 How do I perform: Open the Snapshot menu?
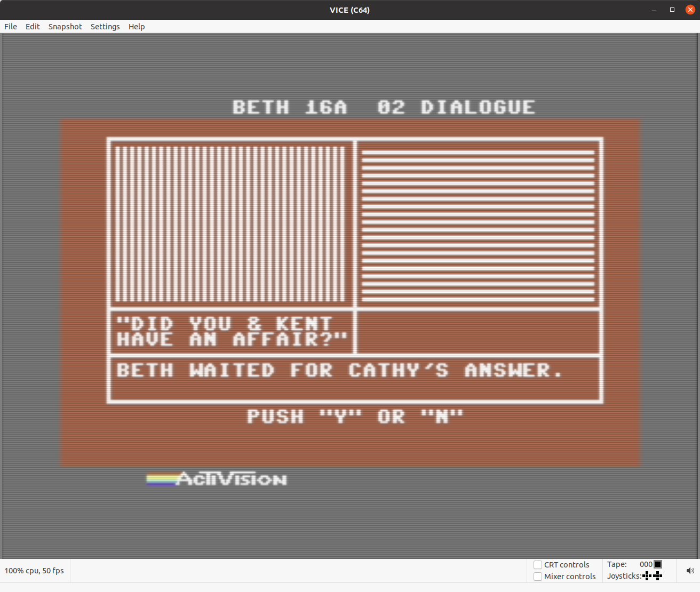click(65, 27)
